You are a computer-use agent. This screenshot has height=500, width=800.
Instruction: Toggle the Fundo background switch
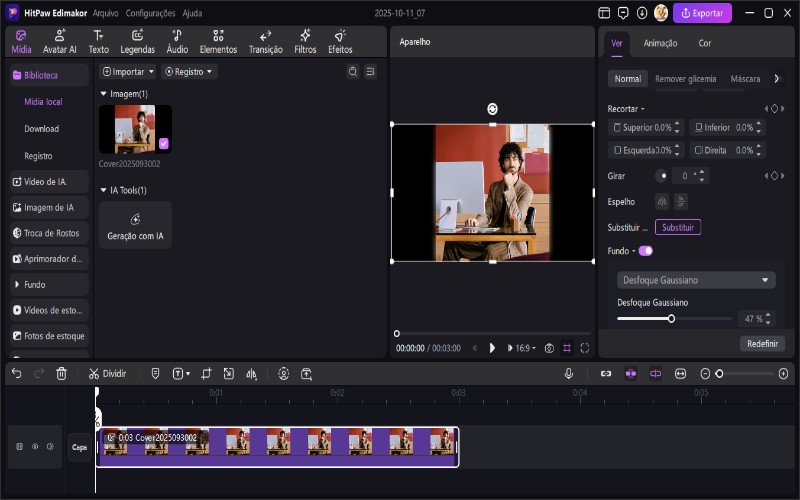click(x=645, y=251)
